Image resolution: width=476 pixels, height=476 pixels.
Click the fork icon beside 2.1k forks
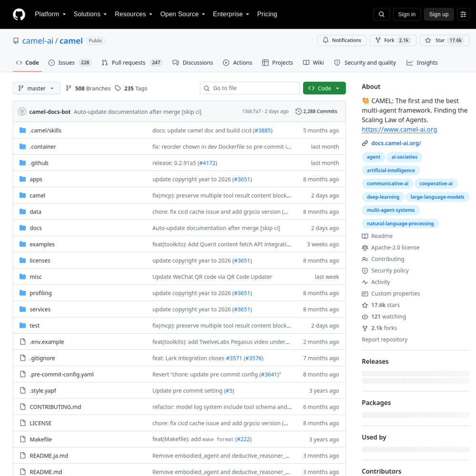click(365, 328)
